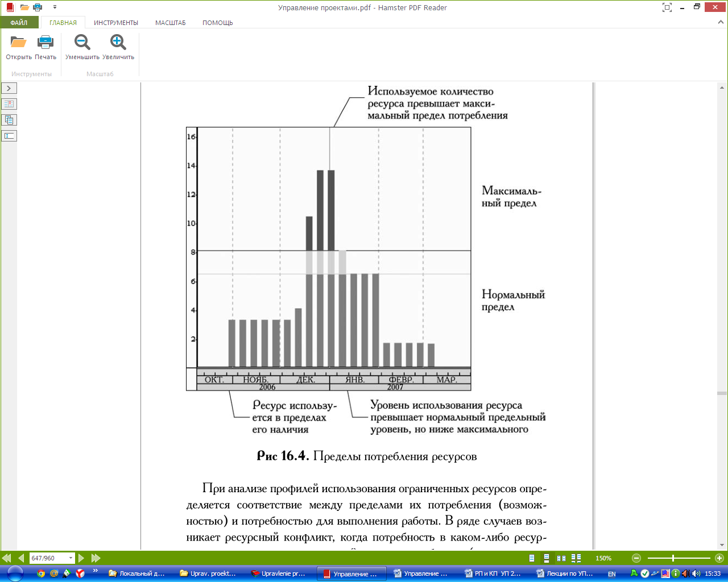Open the text search sidebar panel

click(x=9, y=136)
